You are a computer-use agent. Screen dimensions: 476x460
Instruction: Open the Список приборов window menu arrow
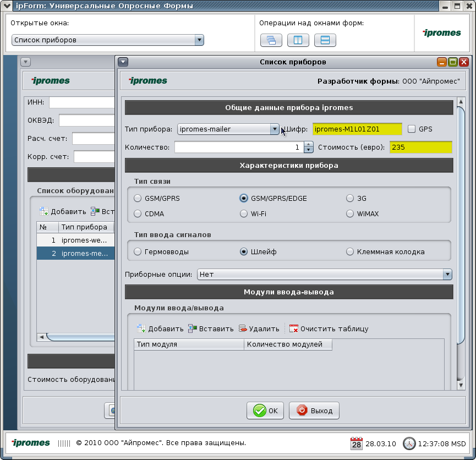coord(123,62)
